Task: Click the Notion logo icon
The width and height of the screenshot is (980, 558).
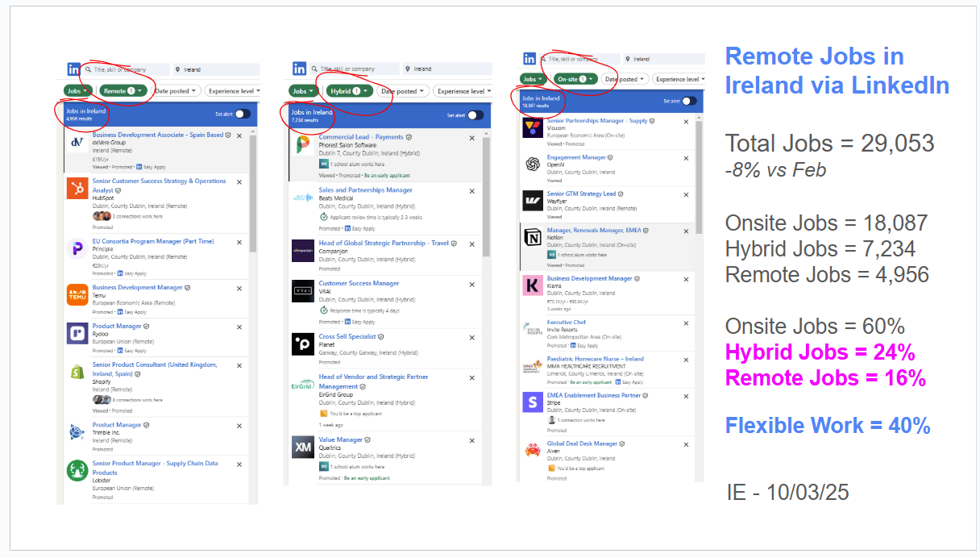Action: [x=533, y=238]
